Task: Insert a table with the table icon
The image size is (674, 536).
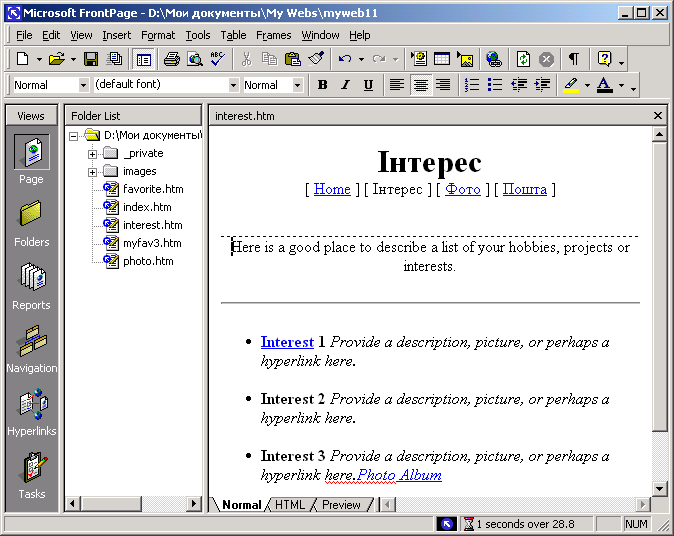Action: point(442,58)
